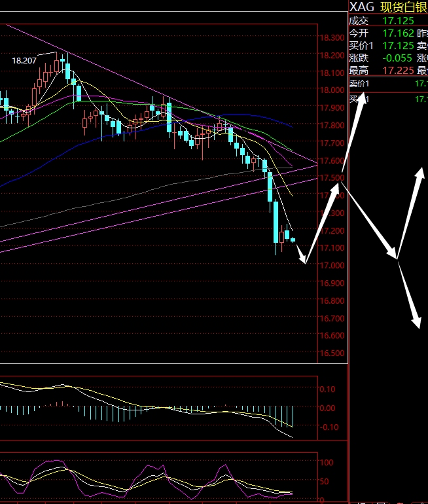Screen dimensions: 428x504
Task: Click the 最高 label
Action: (x=359, y=71)
